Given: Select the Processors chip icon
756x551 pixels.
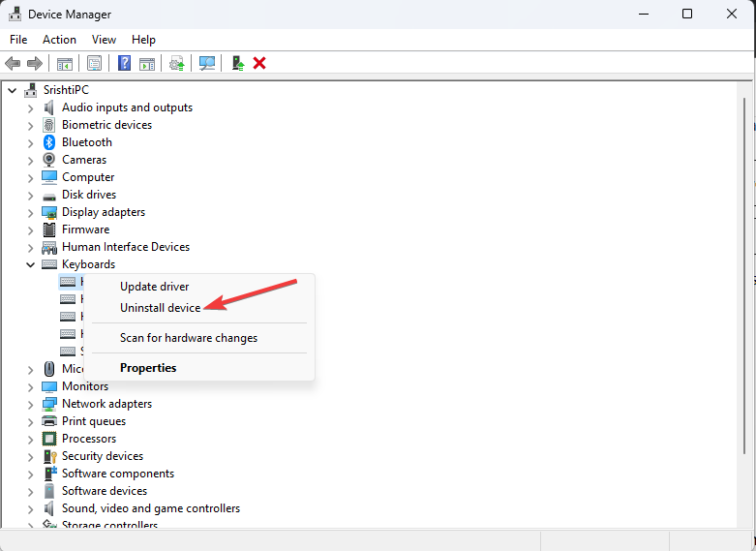Looking at the screenshot, I should [x=49, y=439].
